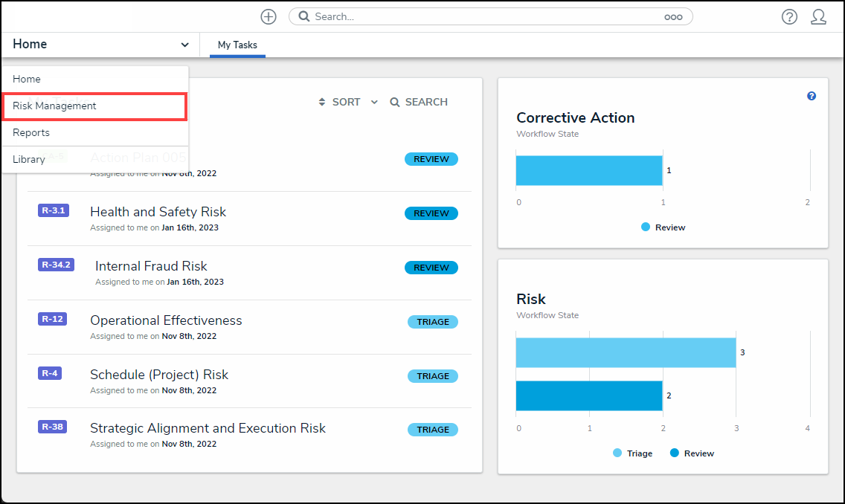Open the help question mark icon
The width and height of the screenshot is (845, 504).
(x=789, y=16)
